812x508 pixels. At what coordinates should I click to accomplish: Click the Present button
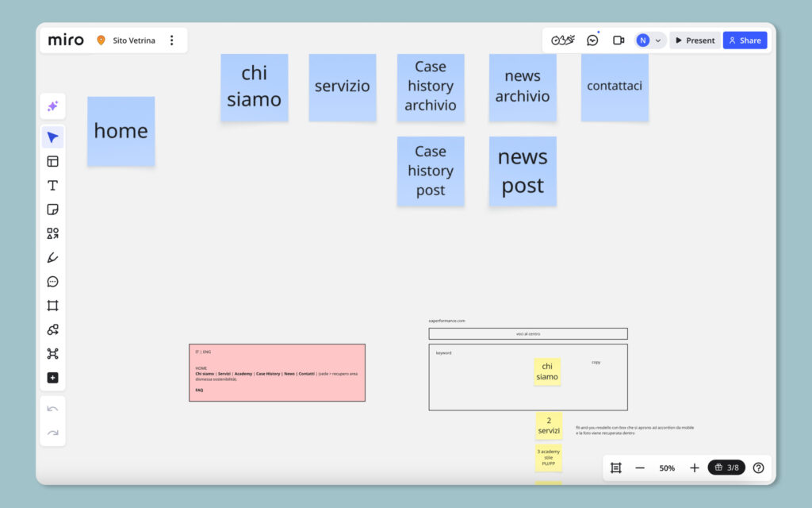pyautogui.click(x=695, y=40)
